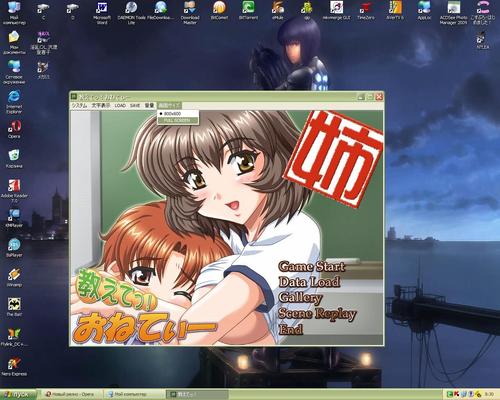Open the Recycle Bin icon
Screen dimensions: 500x400
pos(14,159)
